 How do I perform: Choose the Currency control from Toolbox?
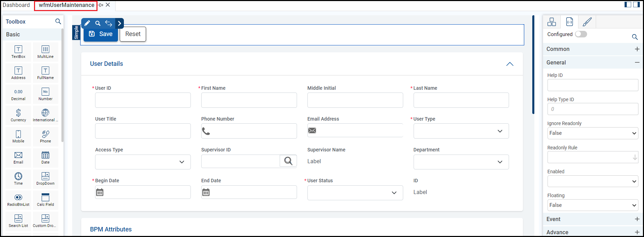(18, 115)
